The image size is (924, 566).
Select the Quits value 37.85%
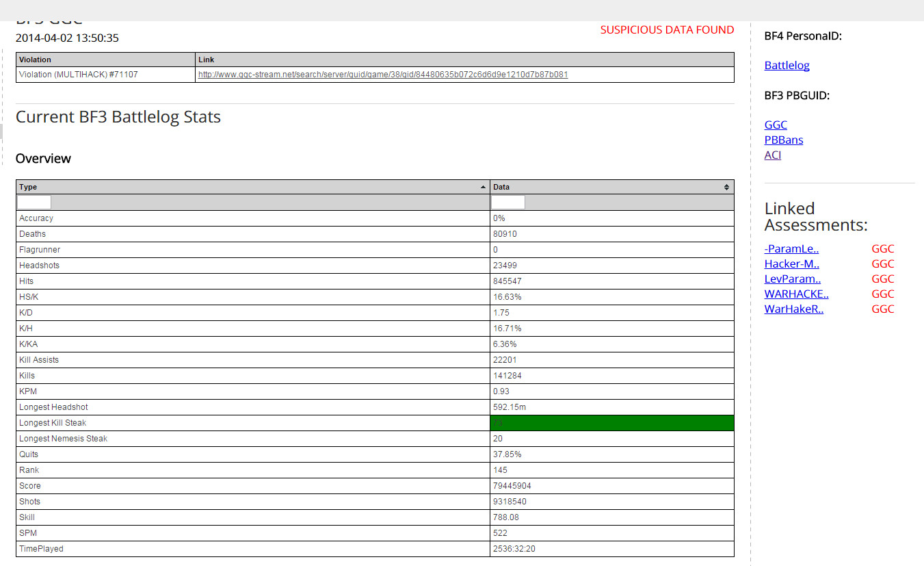(507, 454)
